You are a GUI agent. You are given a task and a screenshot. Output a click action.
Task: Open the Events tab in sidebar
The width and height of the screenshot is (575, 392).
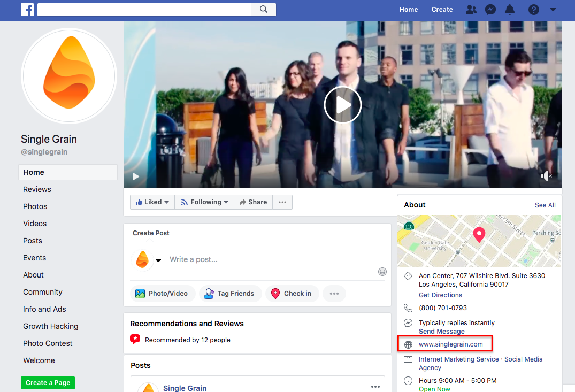click(34, 258)
